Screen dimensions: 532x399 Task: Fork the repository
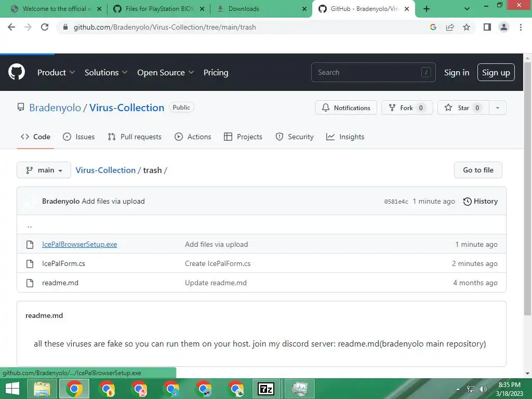pos(407,108)
